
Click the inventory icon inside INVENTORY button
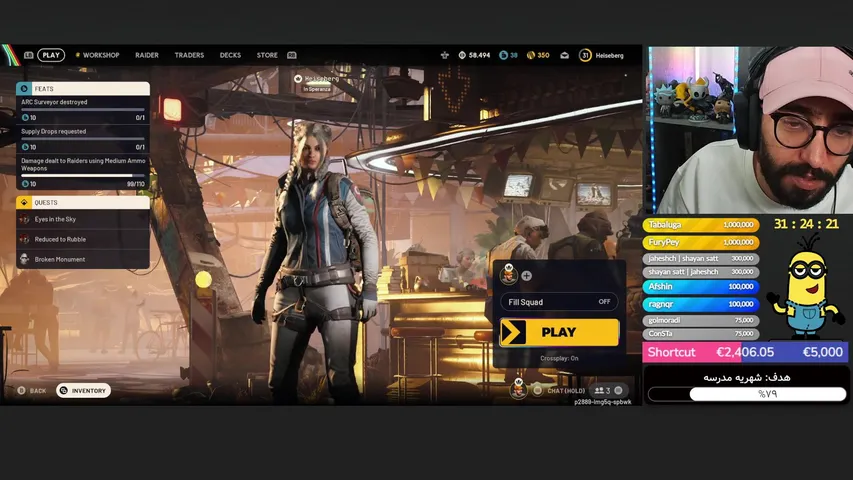(64, 391)
